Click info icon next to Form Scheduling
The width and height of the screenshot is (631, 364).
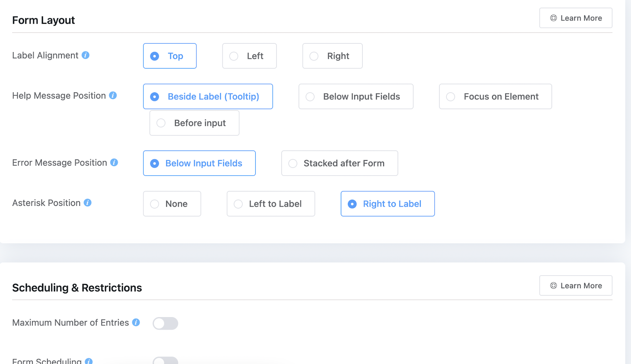pos(89,361)
